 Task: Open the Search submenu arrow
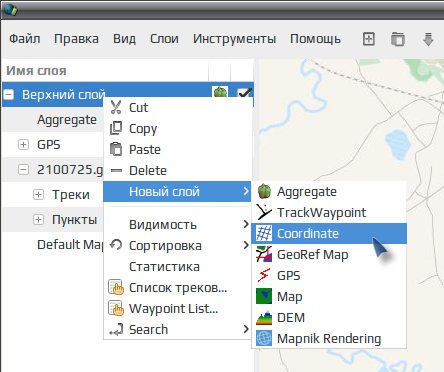click(246, 329)
